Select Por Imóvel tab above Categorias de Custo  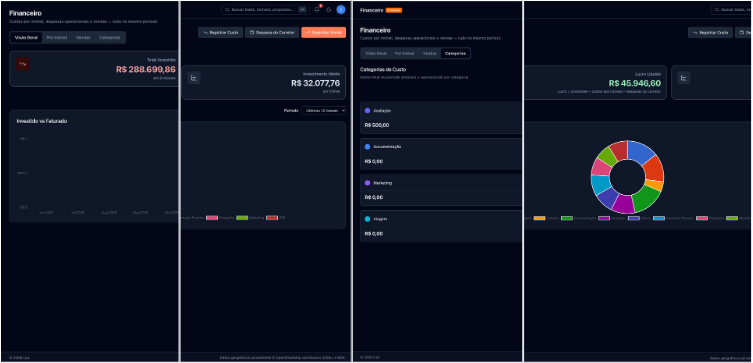403,53
